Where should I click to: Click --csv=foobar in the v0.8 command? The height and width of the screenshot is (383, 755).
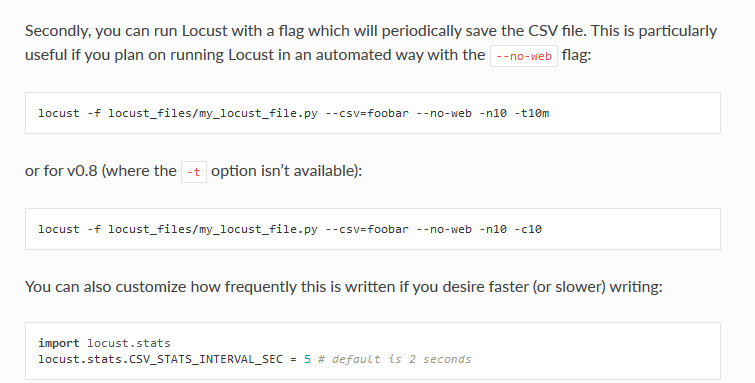click(367, 229)
